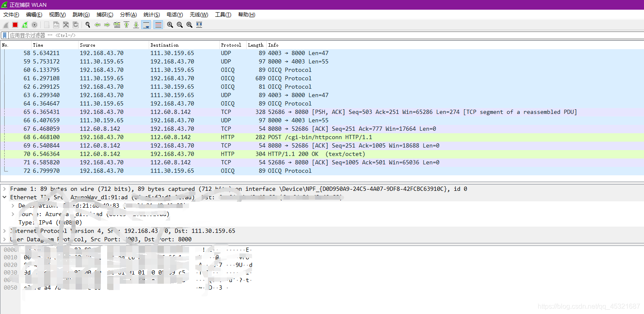Zoom out the main window text
Viewport: 644px width, 314px height.
coord(180,25)
